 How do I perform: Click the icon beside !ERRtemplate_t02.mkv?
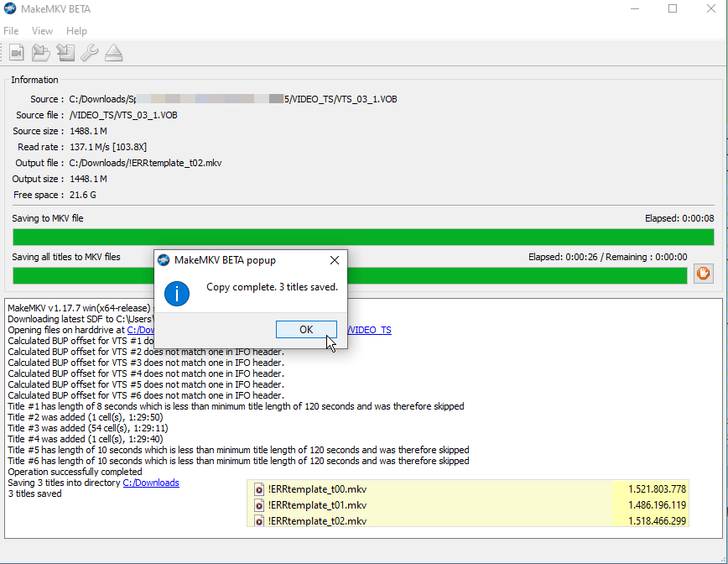point(259,521)
